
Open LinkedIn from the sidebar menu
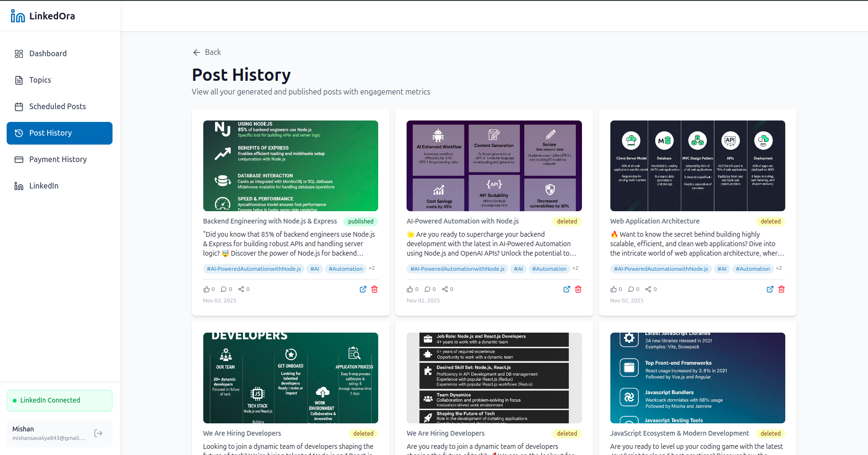[43, 186]
